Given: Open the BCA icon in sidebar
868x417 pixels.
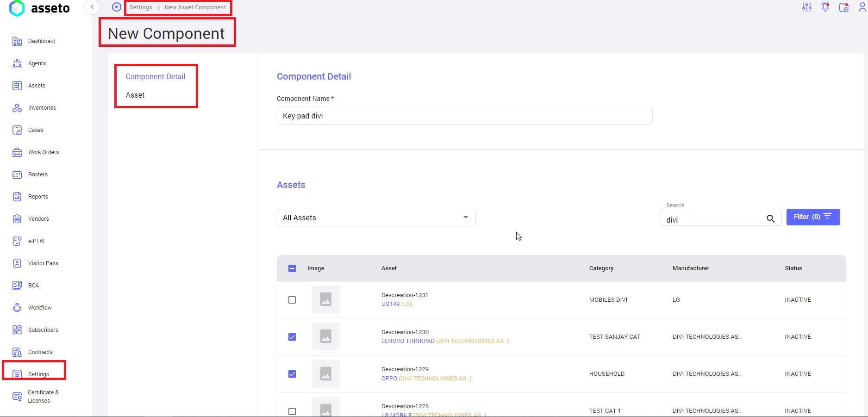Looking at the screenshot, I should [17, 286].
